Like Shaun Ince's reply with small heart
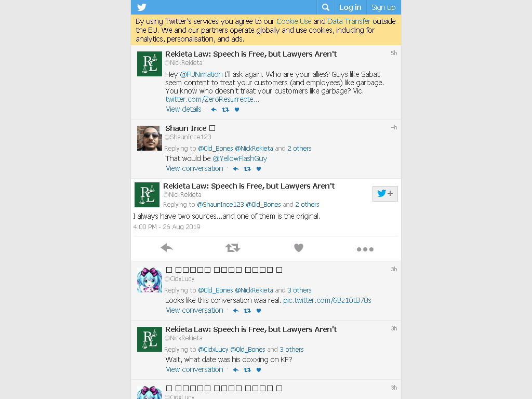Screen dimensions: 532x399 click(x=259, y=169)
